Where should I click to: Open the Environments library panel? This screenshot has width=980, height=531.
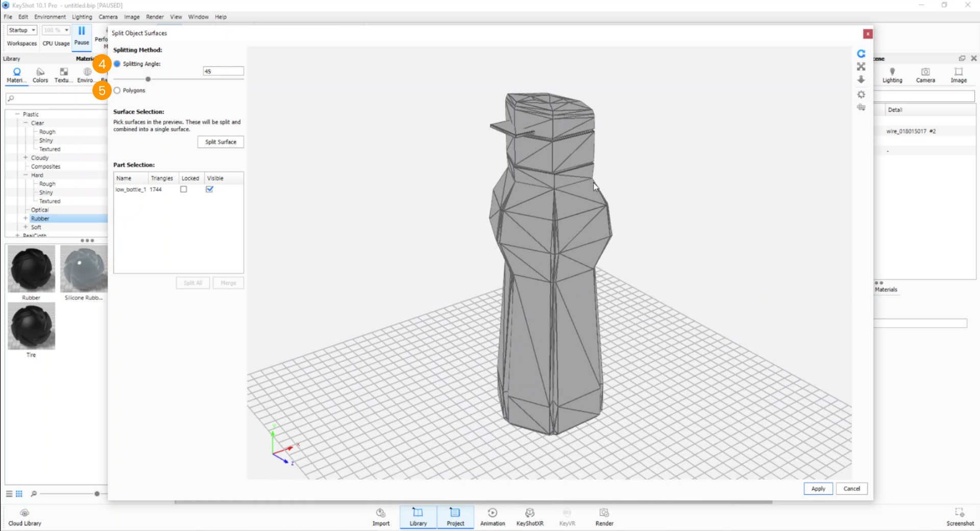(86, 75)
